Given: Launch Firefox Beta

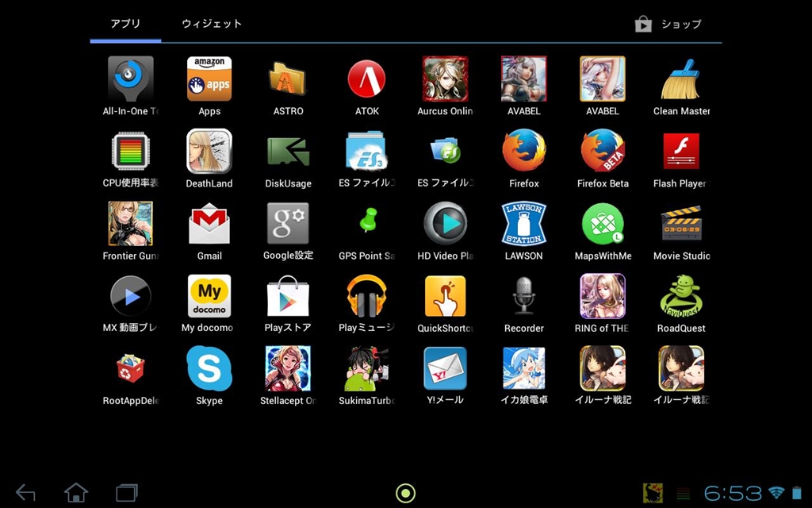Looking at the screenshot, I should [x=603, y=152].
